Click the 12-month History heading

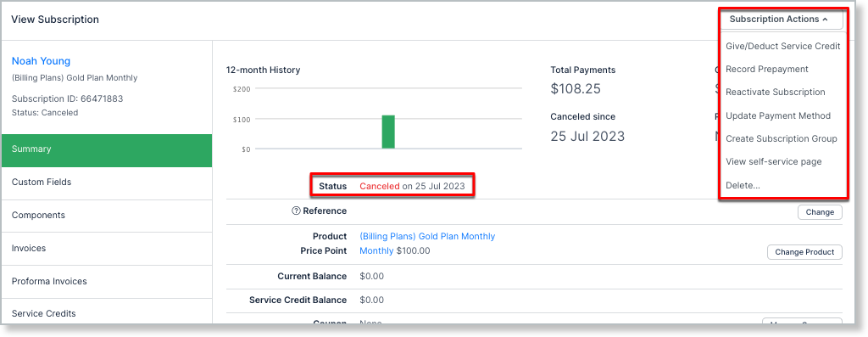[x=263, y=70]
